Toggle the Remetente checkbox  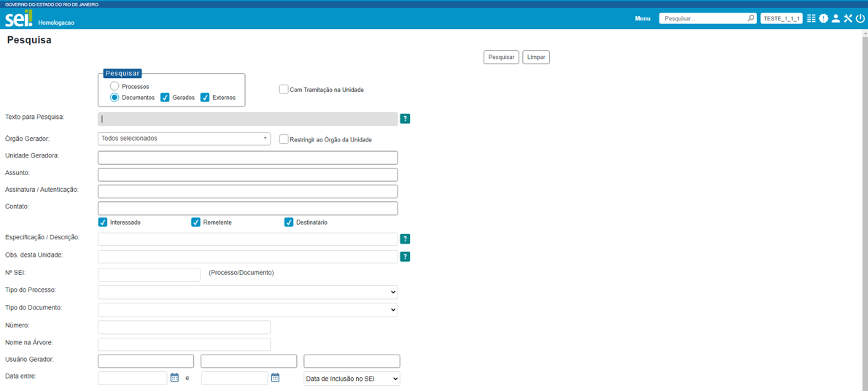point(195,222)
